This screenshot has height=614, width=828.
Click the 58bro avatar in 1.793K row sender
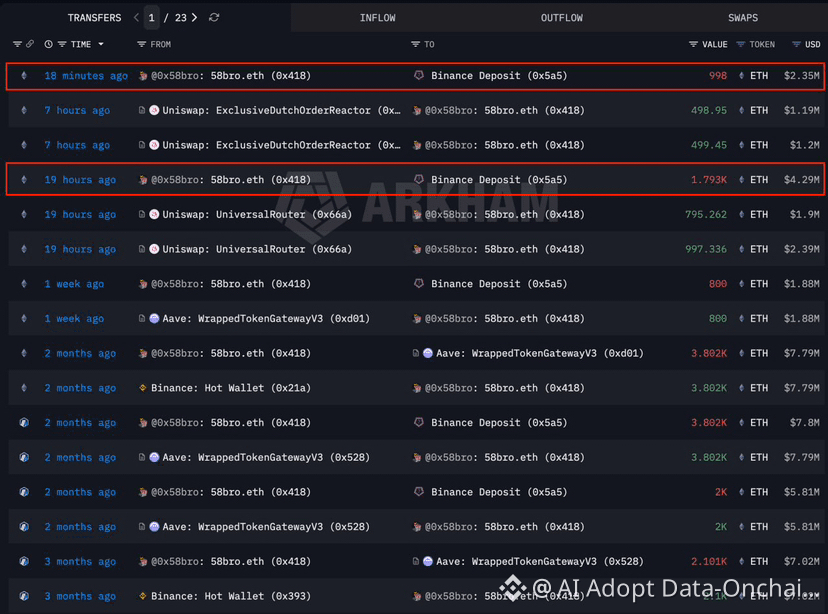click(x=143, y=180)
